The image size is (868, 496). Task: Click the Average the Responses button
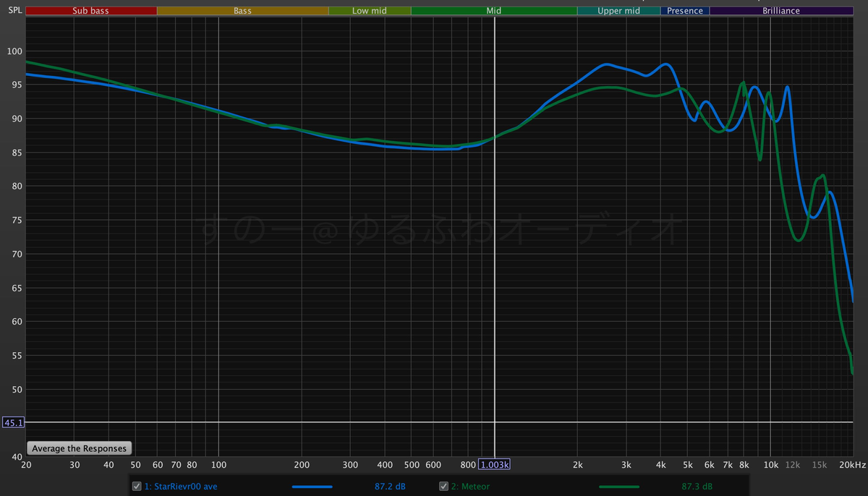coord(80,448)
